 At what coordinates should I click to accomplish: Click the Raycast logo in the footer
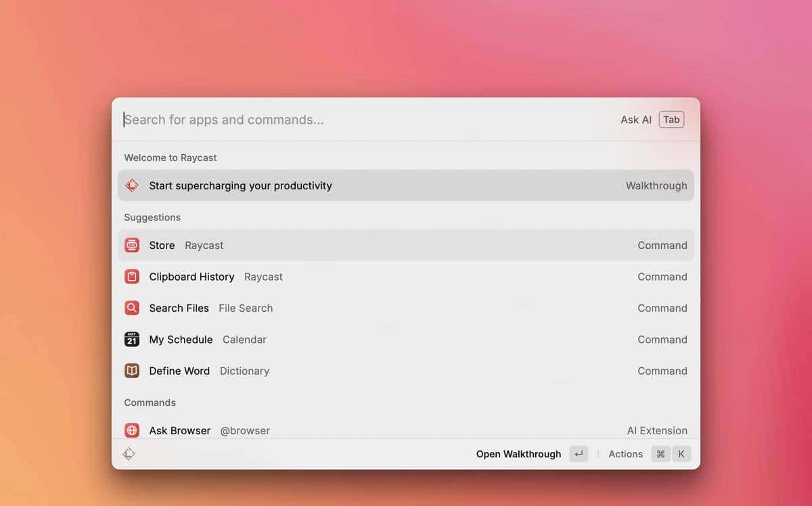(x=128, y=454)
